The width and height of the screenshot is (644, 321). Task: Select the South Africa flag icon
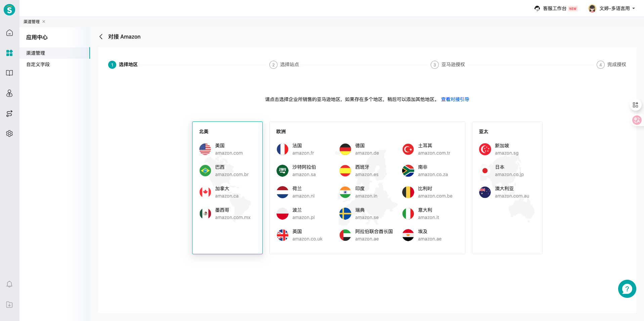point(408,171)
